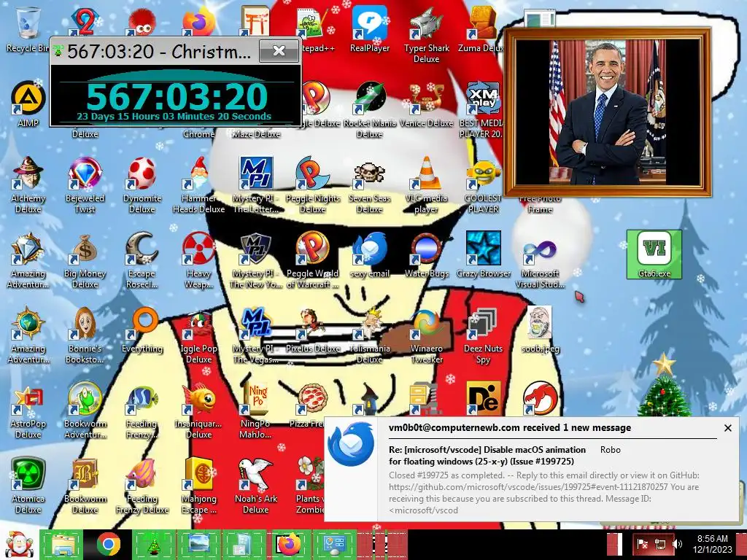This screenshot has height=560, width=747.
Task: Launch Google Chrome from the taskbar
Action: click(x=108, y=545)
